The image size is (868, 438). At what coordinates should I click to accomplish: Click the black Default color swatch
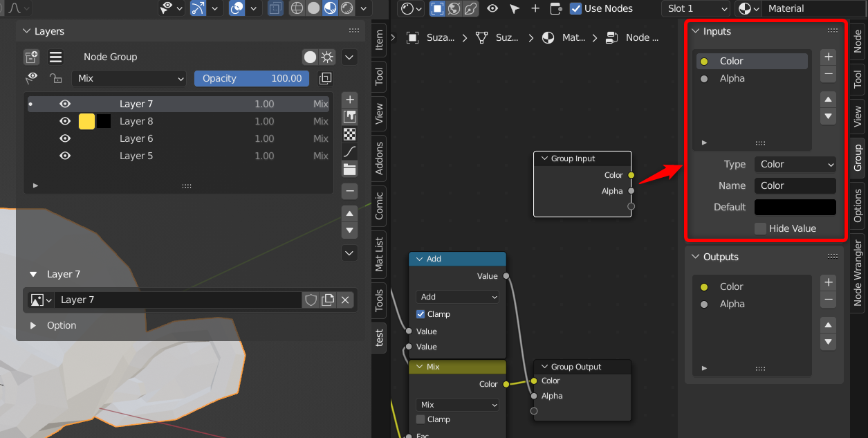(795, 207)
